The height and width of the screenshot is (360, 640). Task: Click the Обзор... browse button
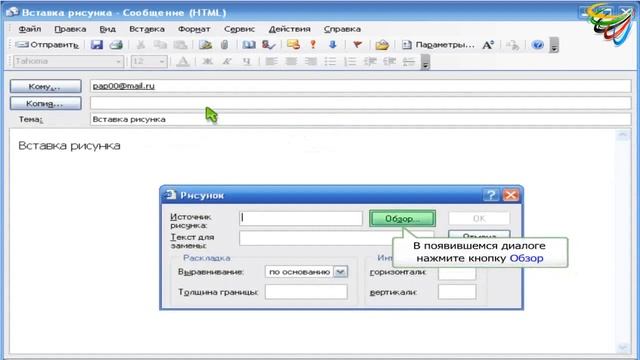(402, 218)
